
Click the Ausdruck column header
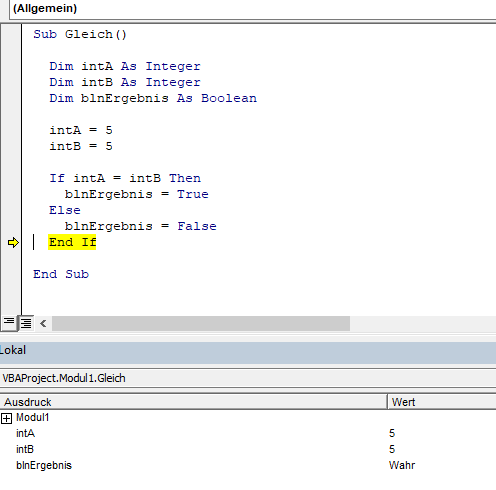[x=193, y=402]
